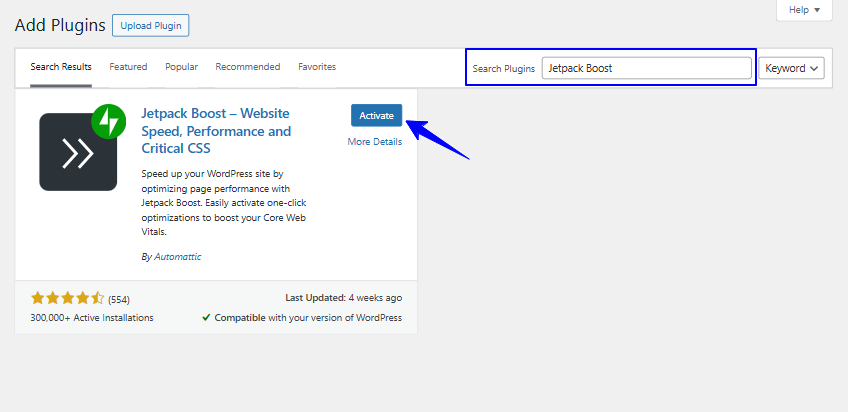Click the 300,000+ Active Installations text
The width and height of the screenshot is (848, 412).
tap(92, 318)
